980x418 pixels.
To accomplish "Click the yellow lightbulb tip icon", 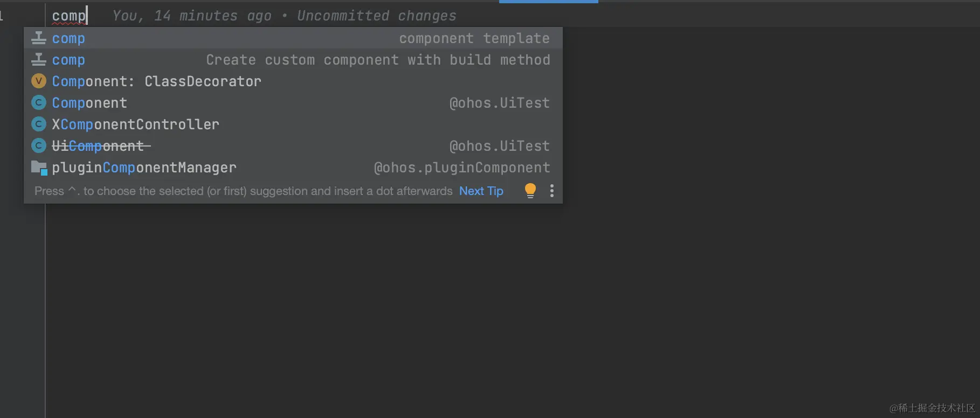I will (530, 190).
